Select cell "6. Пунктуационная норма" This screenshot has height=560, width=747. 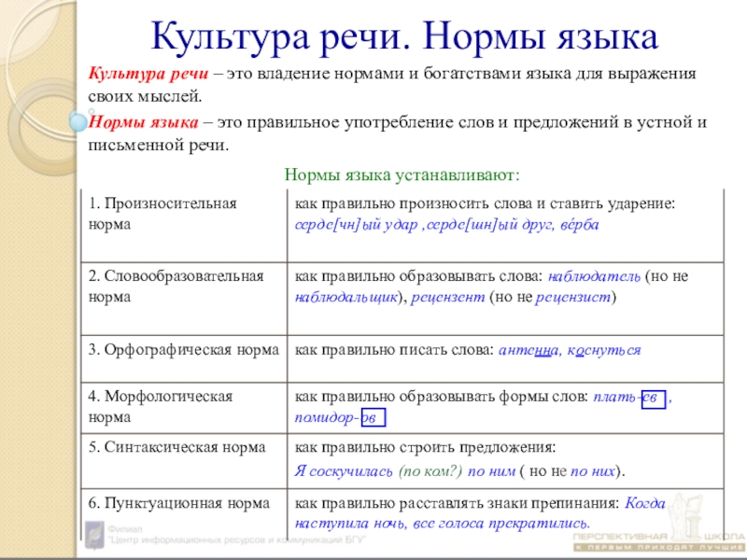point(184,514)
